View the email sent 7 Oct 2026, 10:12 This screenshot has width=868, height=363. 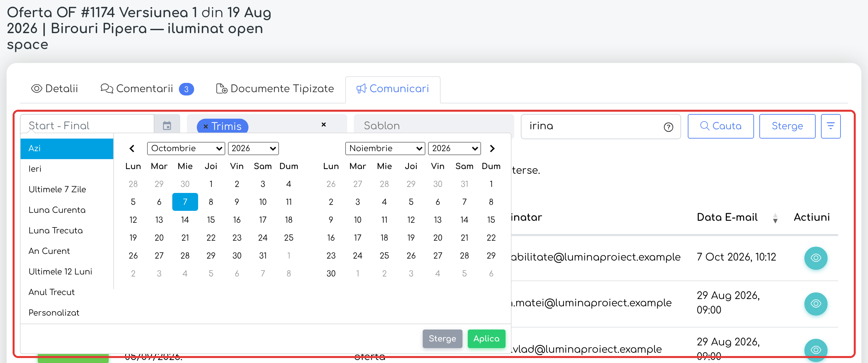click(x=815, y=258)
